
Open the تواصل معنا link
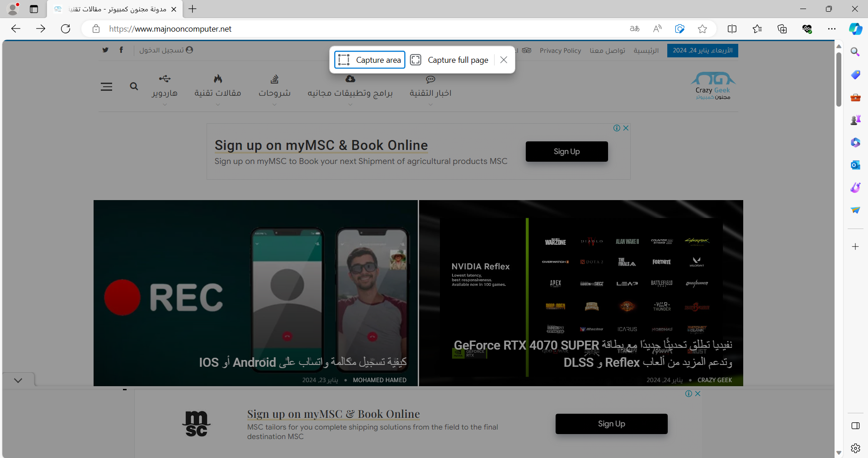pyautogui.click(x=607, y=51)
